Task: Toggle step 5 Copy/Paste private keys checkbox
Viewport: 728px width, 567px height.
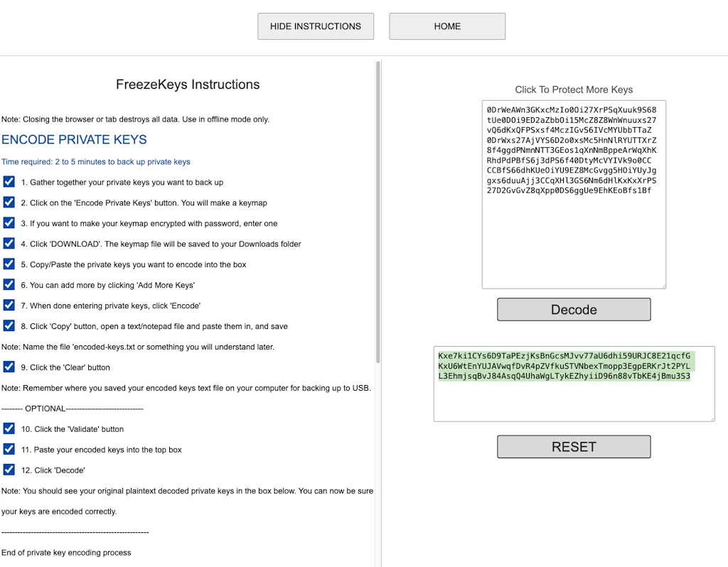Action: 9,264
